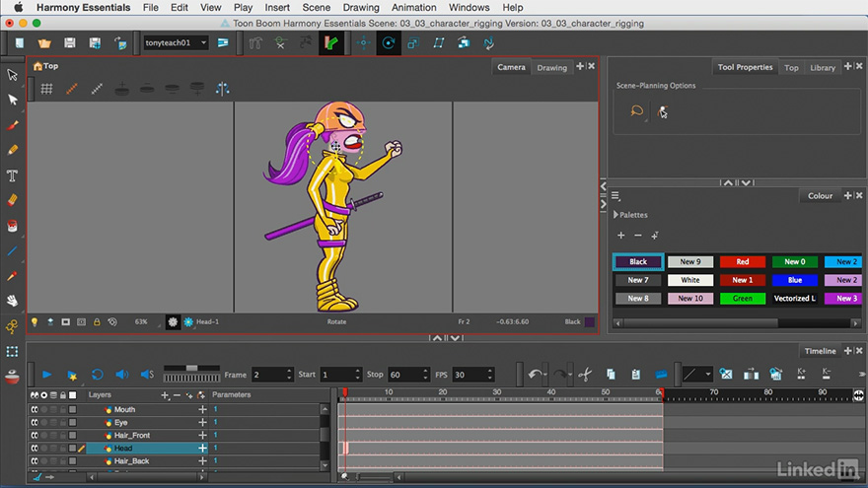The width and height of the screenshot is (868, 488).
Task: Click the New scene icon
Action: click(x=20, y=43)
